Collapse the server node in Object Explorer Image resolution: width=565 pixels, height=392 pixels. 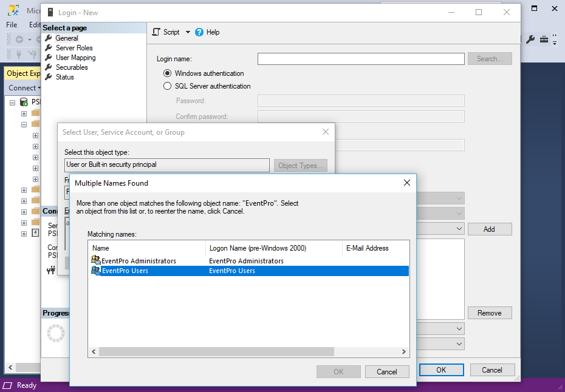pyautogui.click(x=12, y=103)
